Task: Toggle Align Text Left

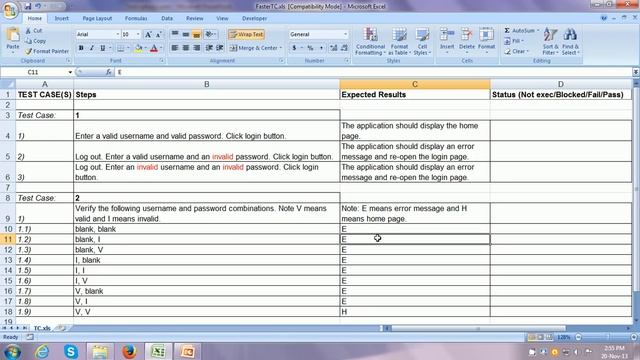Action: coord(175,48)
